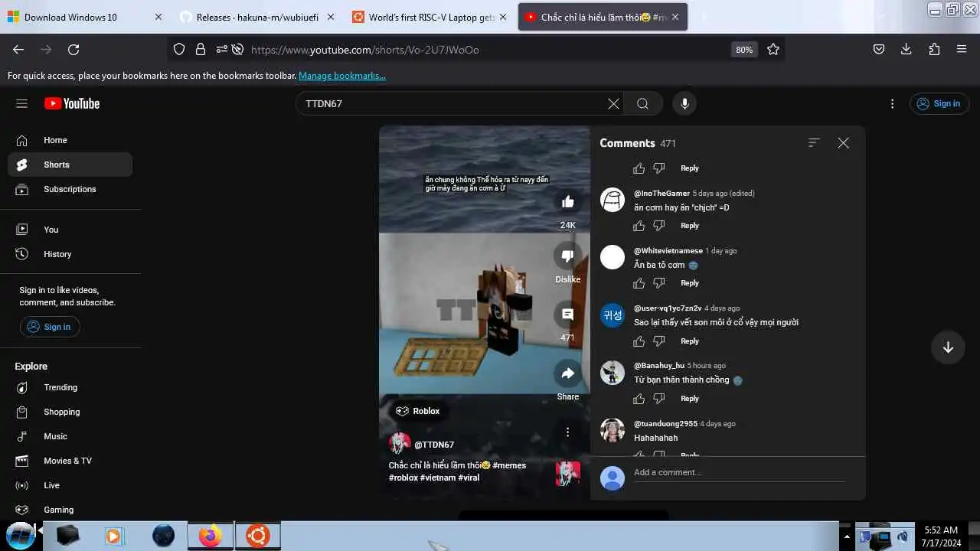Image resolution: width=980 pixels, height=551 pixels.
Task: Dislike the @user-vq1yc7zn2v comment
Action: click(x=659, y=341)
